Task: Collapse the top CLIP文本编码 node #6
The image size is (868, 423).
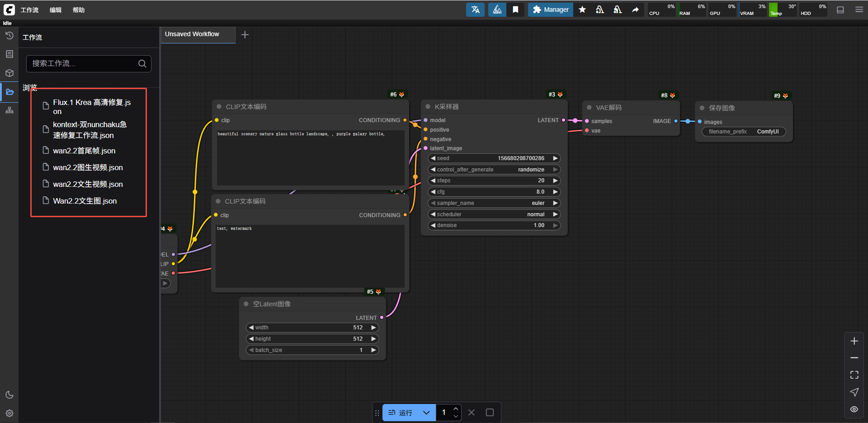Action: 219,107
